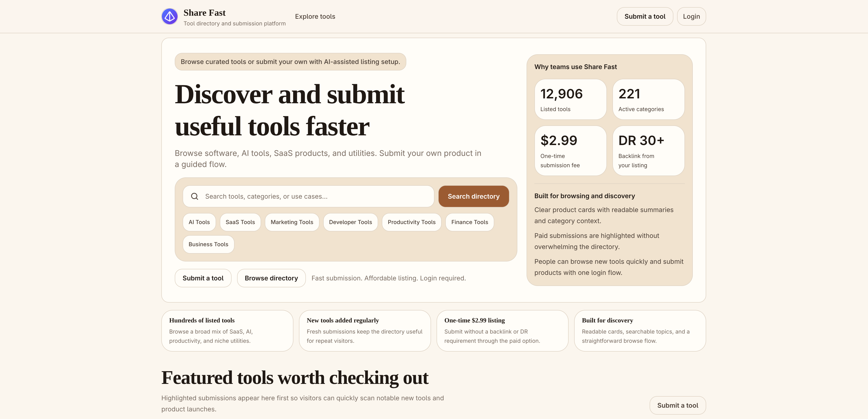Click Submit a tool in the header

(x=645, y=17)
